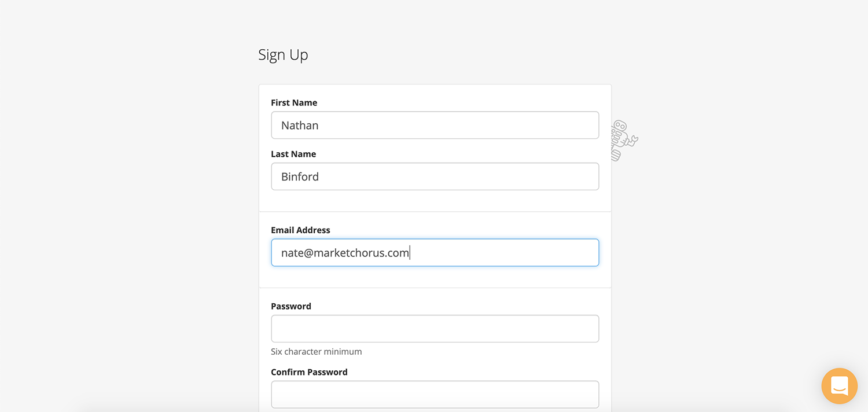
Task: Click the First Name label
Action: click(x=294, y=102)
